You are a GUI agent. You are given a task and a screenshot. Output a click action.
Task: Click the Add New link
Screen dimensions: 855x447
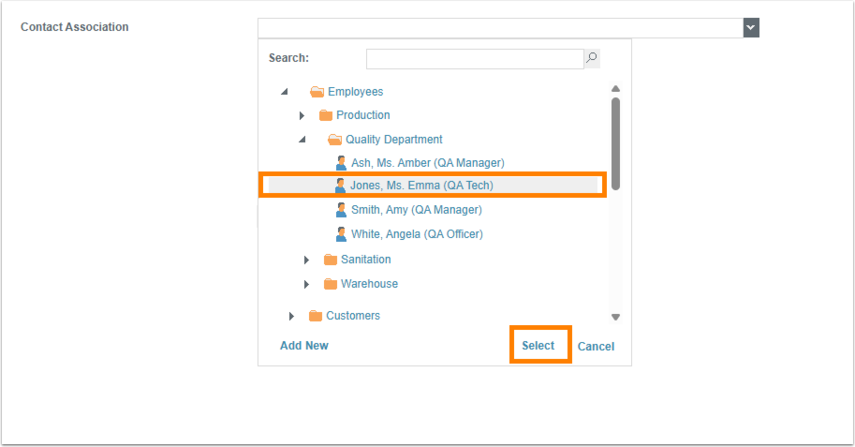point(304,346)
